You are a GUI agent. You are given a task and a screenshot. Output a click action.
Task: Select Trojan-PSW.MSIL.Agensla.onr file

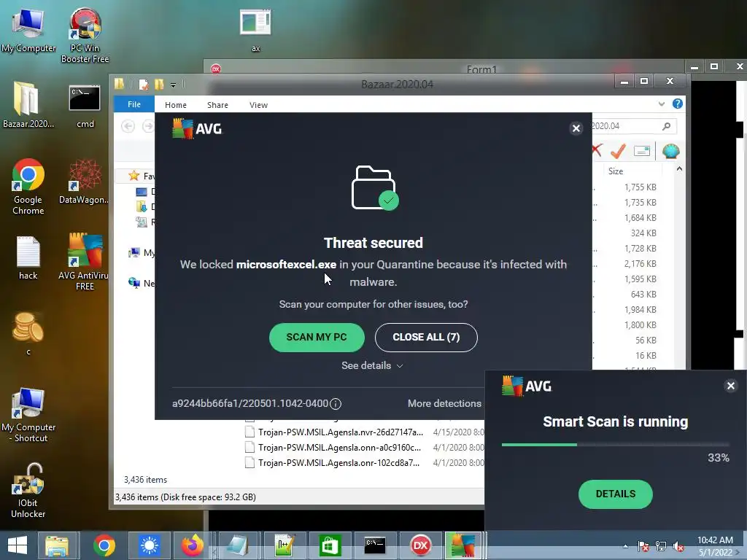tap(340, 463)
